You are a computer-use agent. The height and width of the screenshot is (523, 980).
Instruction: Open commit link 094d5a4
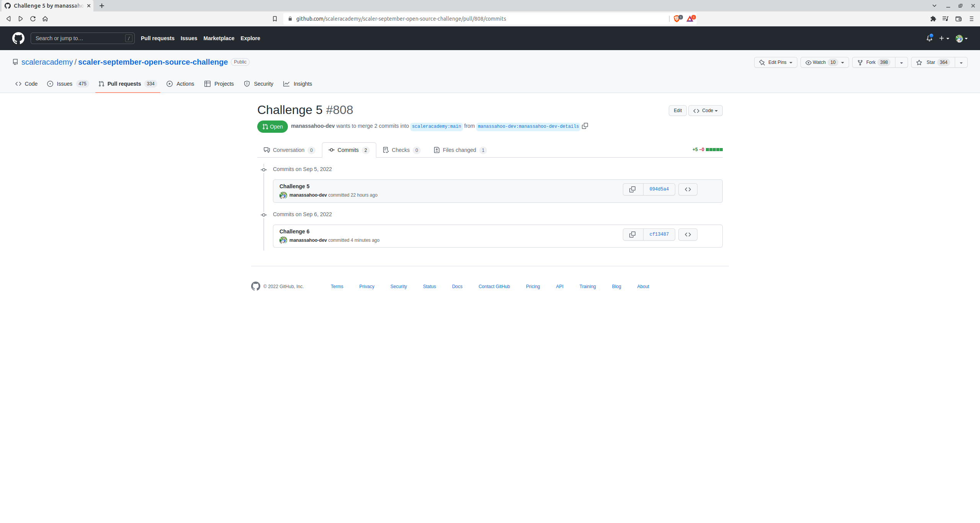tap(658, 189)
